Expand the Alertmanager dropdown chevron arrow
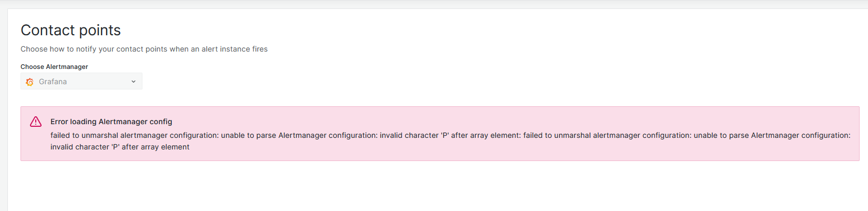868x211 pixels. [x=134, y=82]
